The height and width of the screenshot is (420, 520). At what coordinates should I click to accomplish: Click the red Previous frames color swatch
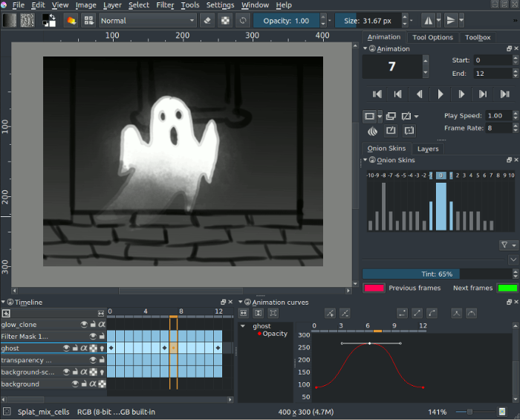point(374,288)
